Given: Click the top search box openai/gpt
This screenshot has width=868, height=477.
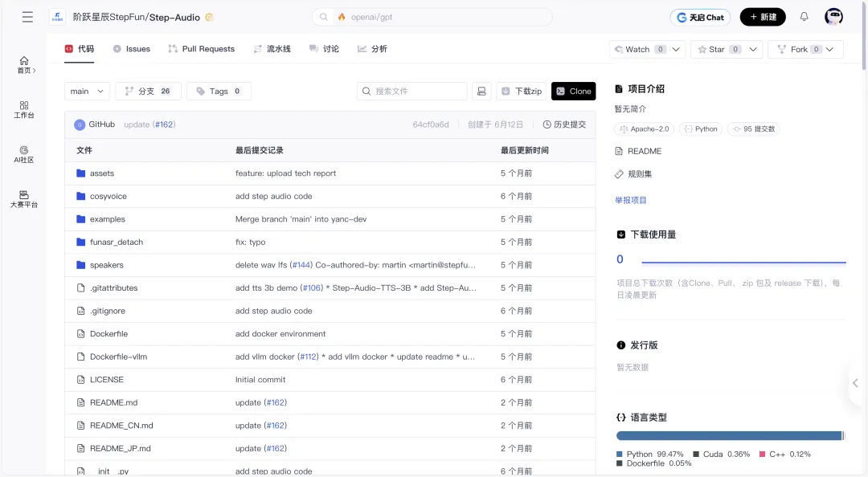Looking at the screenshot, I should tap(432, 17).
